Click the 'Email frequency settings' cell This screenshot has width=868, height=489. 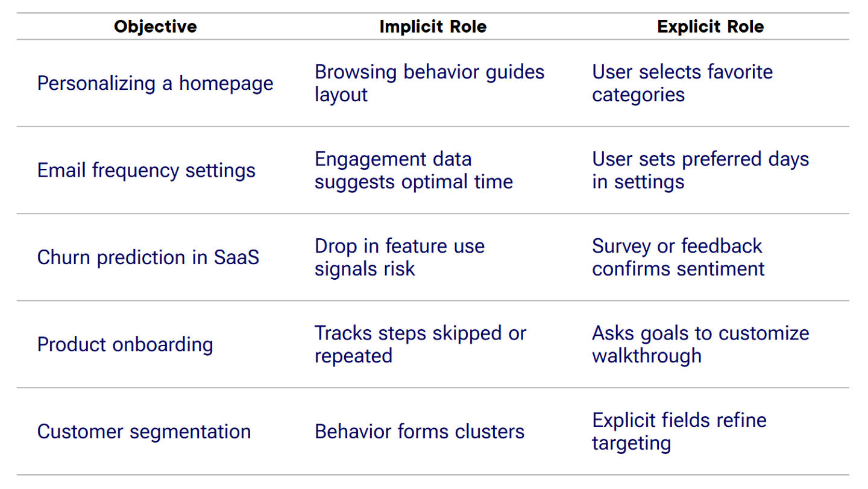coord(146,170)
